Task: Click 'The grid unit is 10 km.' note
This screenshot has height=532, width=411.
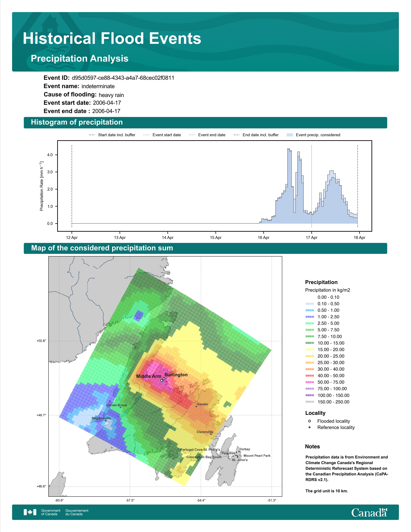Action: (x=327, y=491)
